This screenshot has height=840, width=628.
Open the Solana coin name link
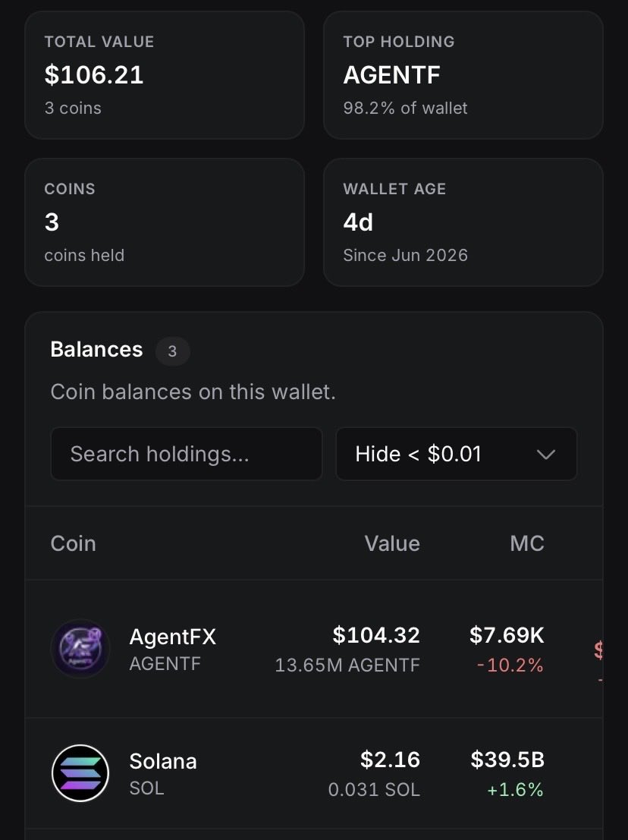pyautogui.click(x=163, y=761)
